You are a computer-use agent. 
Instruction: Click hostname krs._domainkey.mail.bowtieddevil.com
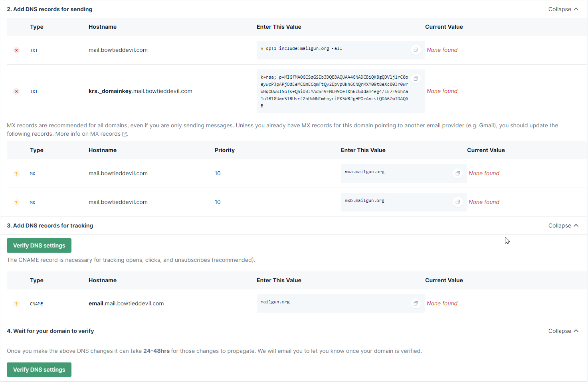(141, 91)
